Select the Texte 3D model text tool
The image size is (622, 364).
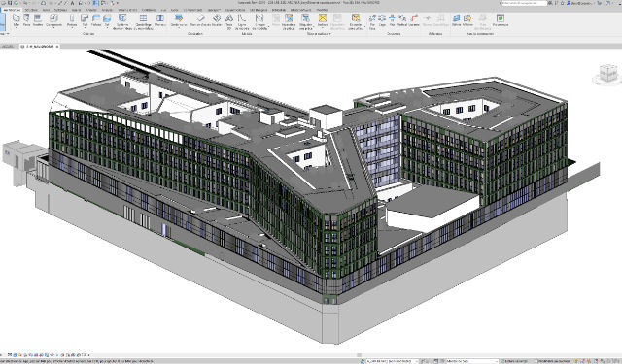pos(229,21)
